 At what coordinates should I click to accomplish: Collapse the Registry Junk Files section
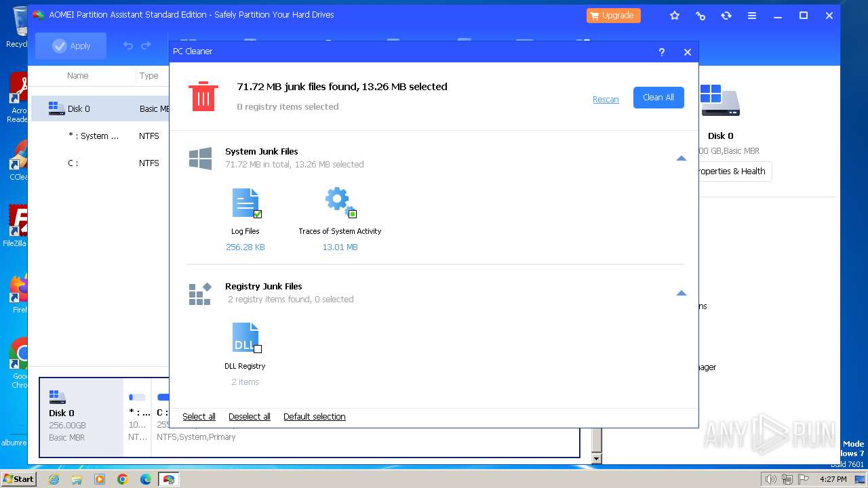(x=682, y=293)
